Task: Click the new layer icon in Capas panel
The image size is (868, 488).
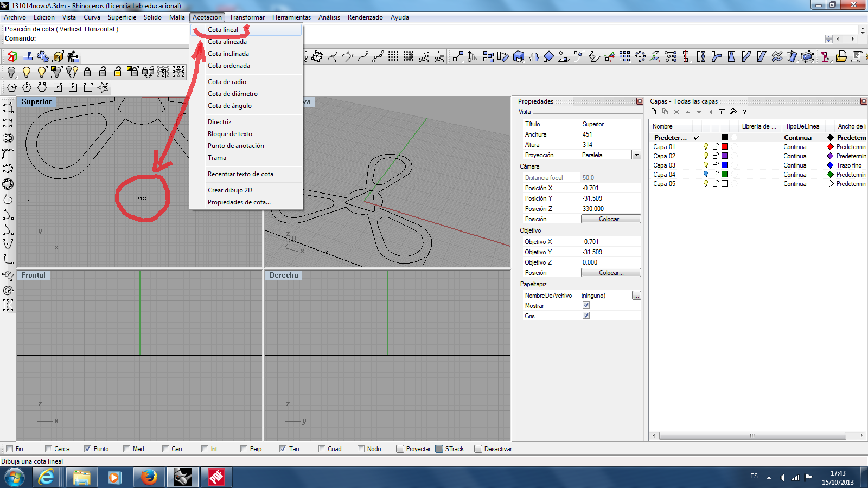Action: click(x=654, y=112)
